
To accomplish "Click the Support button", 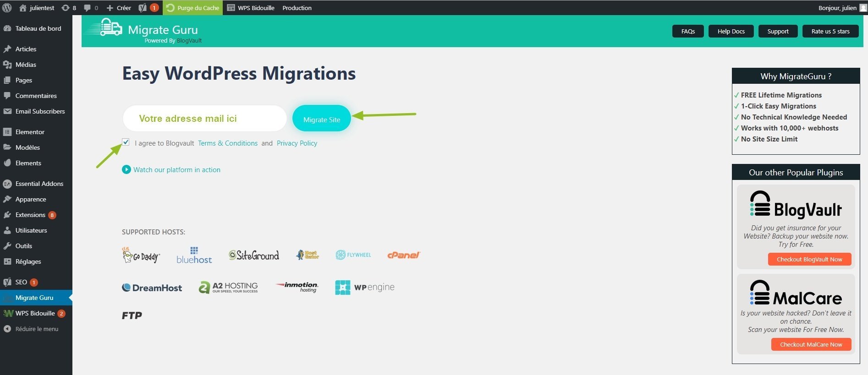I will [778, 31].
